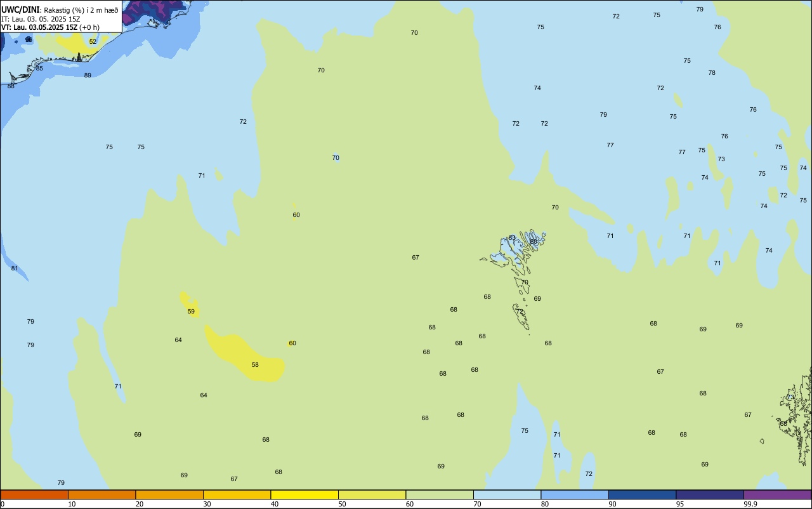Click the '58' value in yellow patch
This screenshot has height=509, width=812.
(x=255, y=365)
